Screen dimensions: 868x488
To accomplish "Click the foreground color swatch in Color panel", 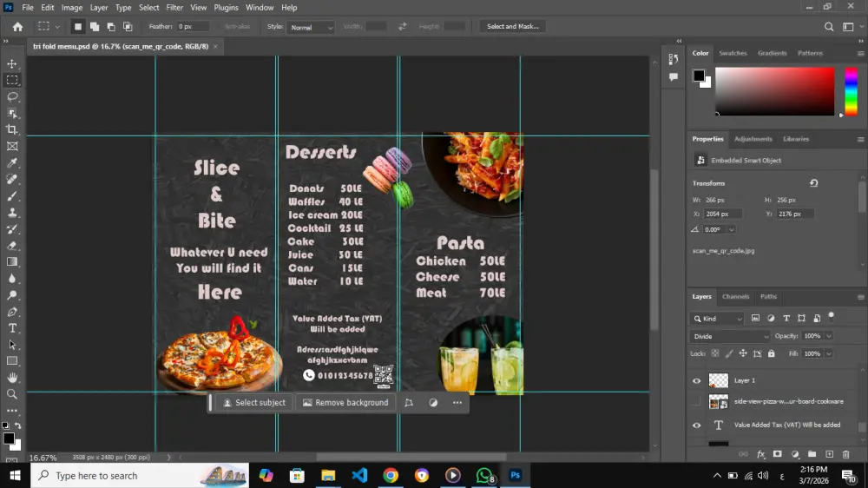I will (699, 76).
